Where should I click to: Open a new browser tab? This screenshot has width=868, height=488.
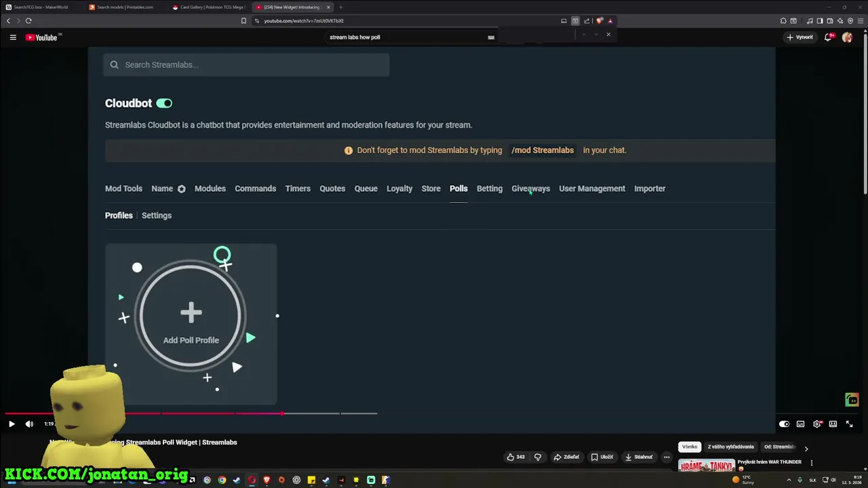[341, 7]
